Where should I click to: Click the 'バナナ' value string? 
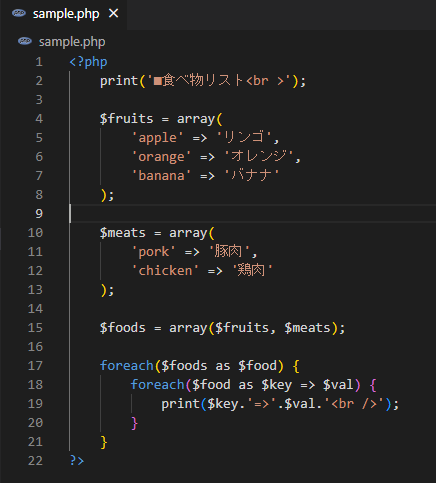252,175
